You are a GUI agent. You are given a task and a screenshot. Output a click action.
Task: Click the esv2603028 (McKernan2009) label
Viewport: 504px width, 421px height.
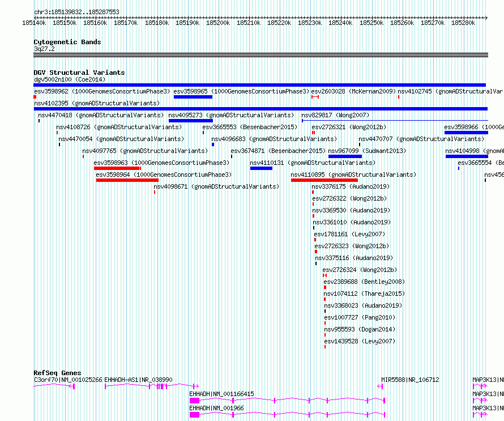click(x=353, y=91)
